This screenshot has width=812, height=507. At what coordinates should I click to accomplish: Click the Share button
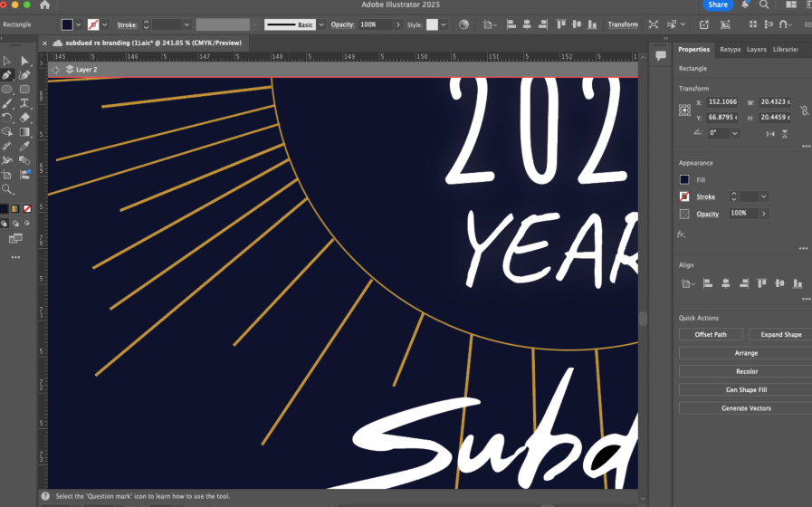pyautogui.click(x=718, y=5)
